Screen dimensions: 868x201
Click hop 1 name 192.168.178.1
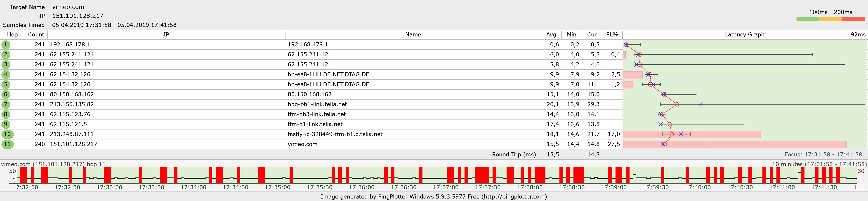point(308,45)
